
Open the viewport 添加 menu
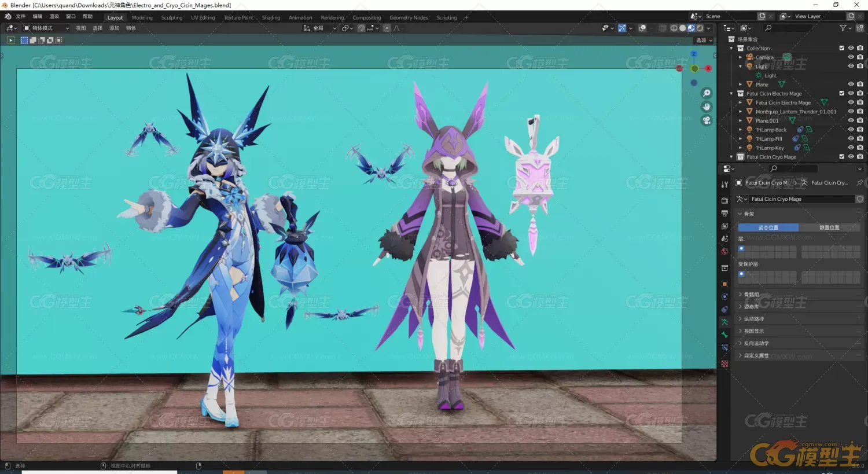114,28
